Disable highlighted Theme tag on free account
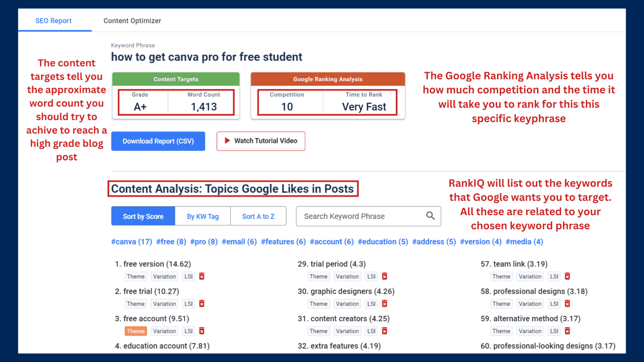The image size is (644, 362). (136, 331)
